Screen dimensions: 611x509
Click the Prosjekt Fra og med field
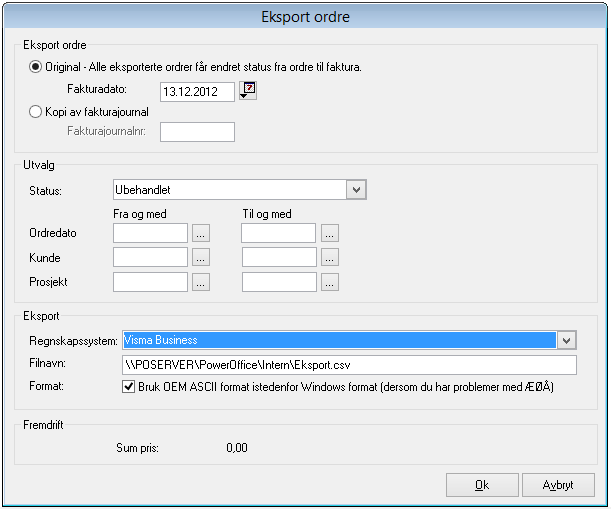(x=150, y=282)
